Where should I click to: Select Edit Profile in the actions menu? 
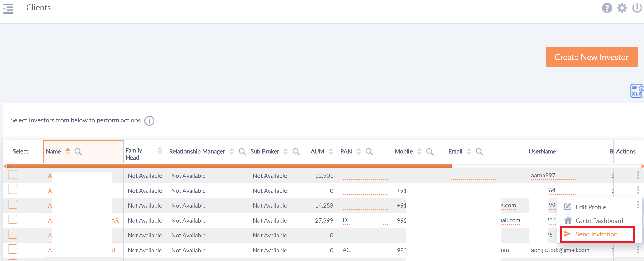[x=591, y=207]
